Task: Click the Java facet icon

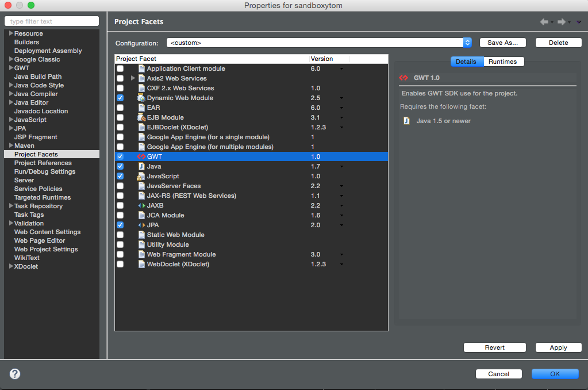Action: pos(141,166)
